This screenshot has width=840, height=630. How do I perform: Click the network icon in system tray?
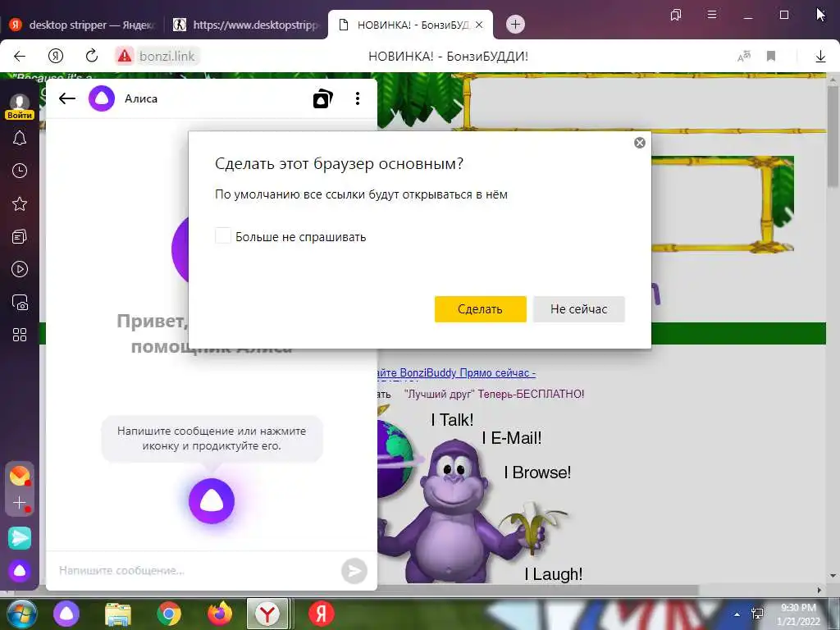point(757,614)
